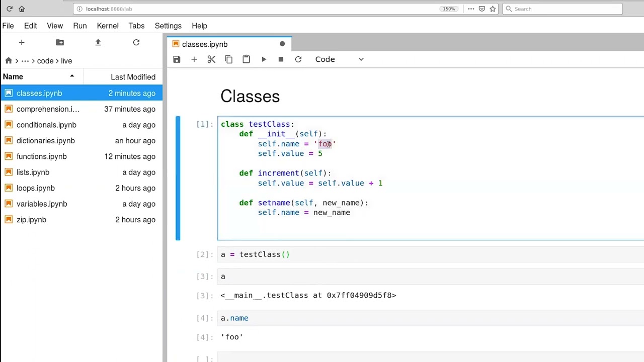Close the classes.ipynb tab via the dot
Viewport: 644px width, 362px height.
click(282, 44)
